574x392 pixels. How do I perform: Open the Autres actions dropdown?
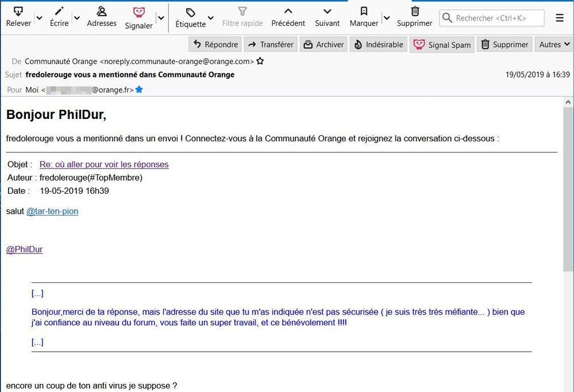tap(554, 44)
